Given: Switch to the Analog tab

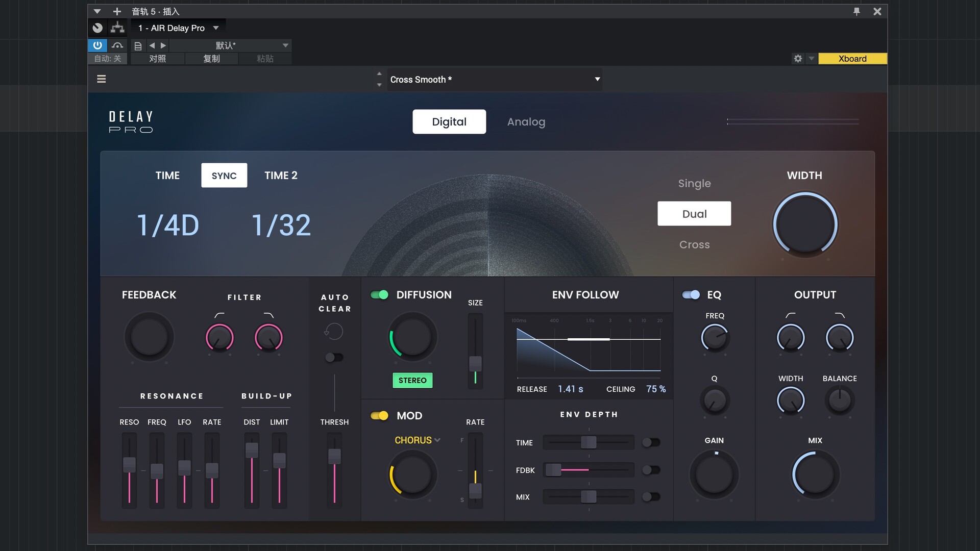Looking at the screenshot, I should [526, 122].
